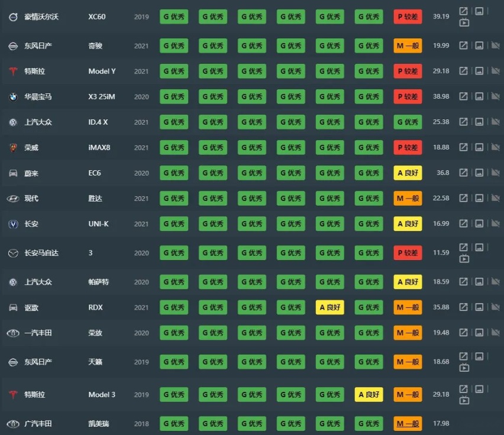This screenshot has height=435, width=504.
Task: Open the external link icon for X3 25iM
Action: pos(463,96)
